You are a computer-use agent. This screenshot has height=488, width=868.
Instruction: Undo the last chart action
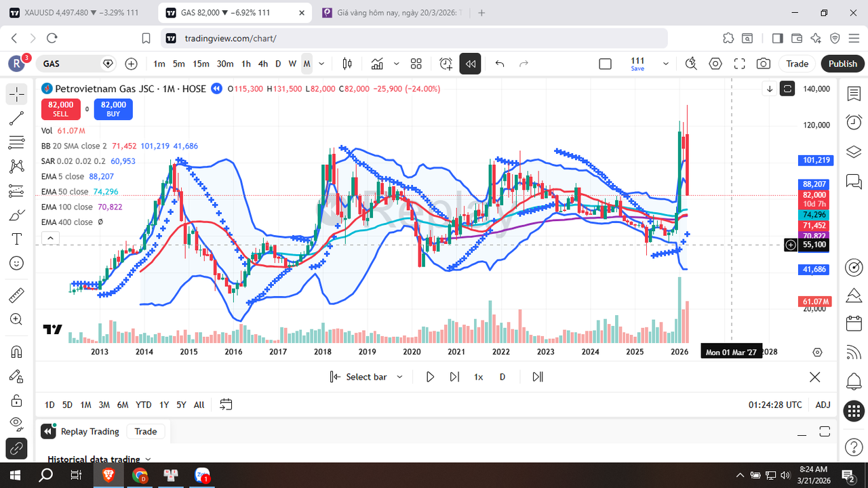(500, 64)
